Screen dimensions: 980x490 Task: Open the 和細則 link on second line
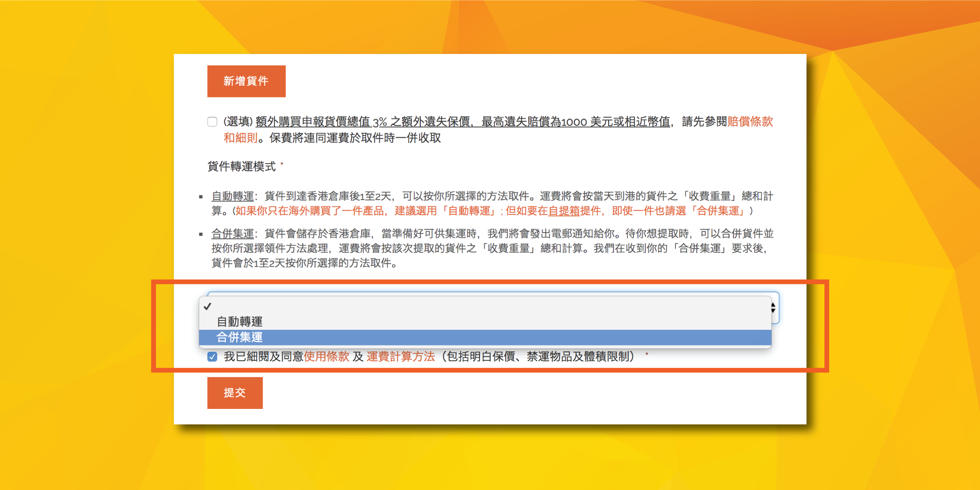tap(240, 138)
